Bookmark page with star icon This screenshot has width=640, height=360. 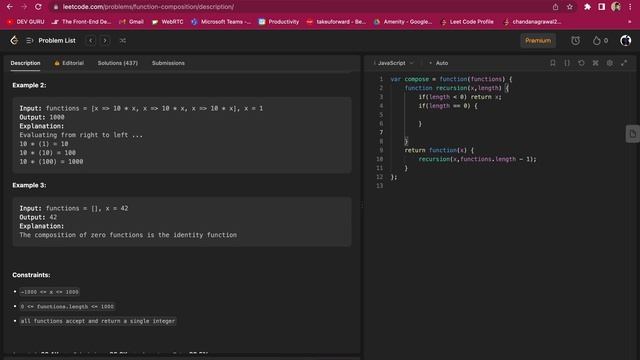(x=570, y=7)
